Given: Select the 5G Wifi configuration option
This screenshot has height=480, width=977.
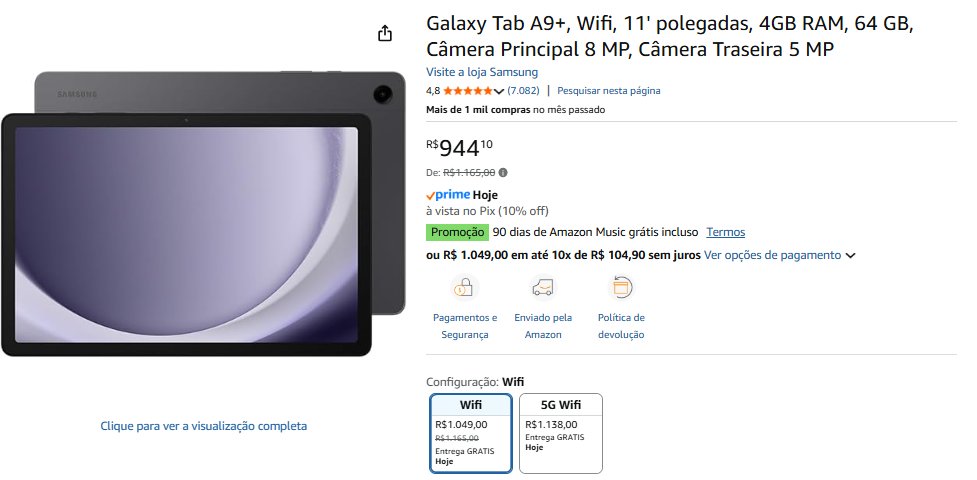Looking at the screenshot, I should pyautogui.click(x=561, y=432).
